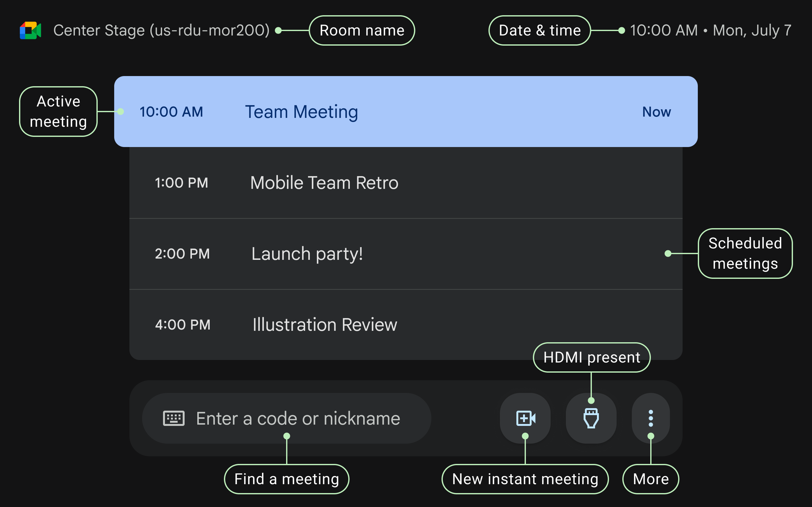The height and width of the screenshot is (507, 812).
Task: Click the 10:00 AM meeting time
Action: coord(171,112)
